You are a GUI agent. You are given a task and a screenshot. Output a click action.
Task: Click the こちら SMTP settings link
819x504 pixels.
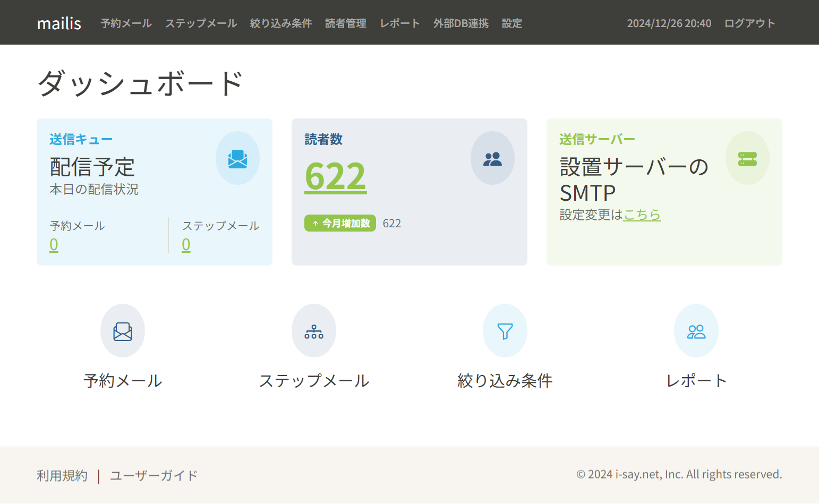click(642, 215)
